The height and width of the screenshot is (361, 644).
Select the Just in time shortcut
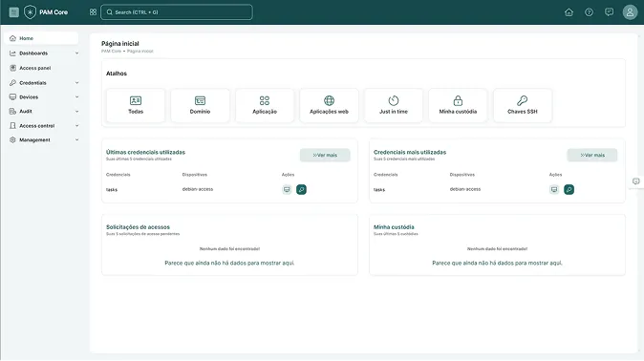point(394,106)
